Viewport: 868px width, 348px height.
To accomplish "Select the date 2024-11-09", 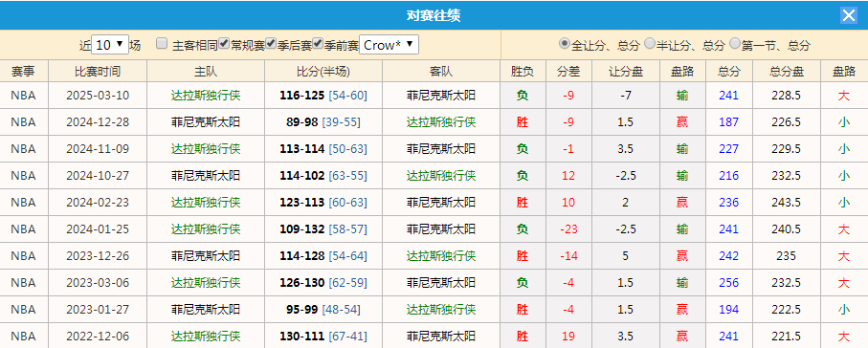I will [98, 149].
